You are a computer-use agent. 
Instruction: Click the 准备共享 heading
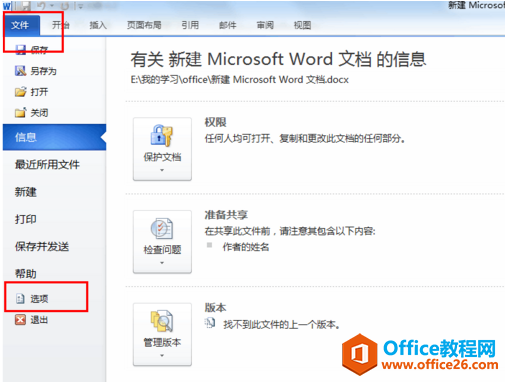(x=226, y=215)
